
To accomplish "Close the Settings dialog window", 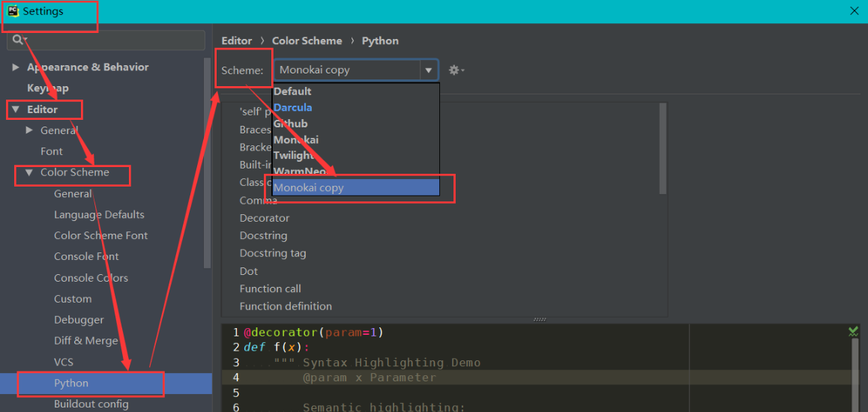I will tap(855, 11).
